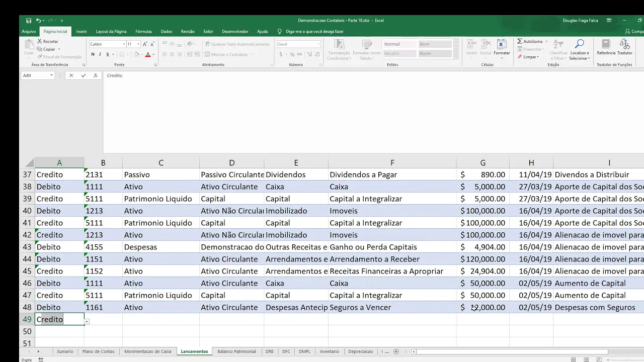Open the Name Box dropdown arrow
The image size is (644, 362).
pyautogui.click(x=51, y=75)
